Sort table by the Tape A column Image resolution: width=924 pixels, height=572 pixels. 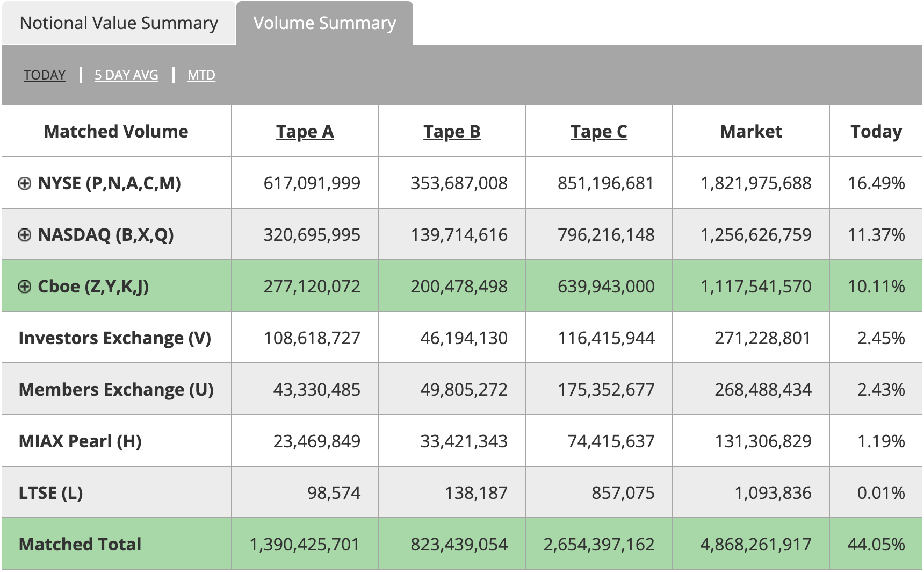305,131
